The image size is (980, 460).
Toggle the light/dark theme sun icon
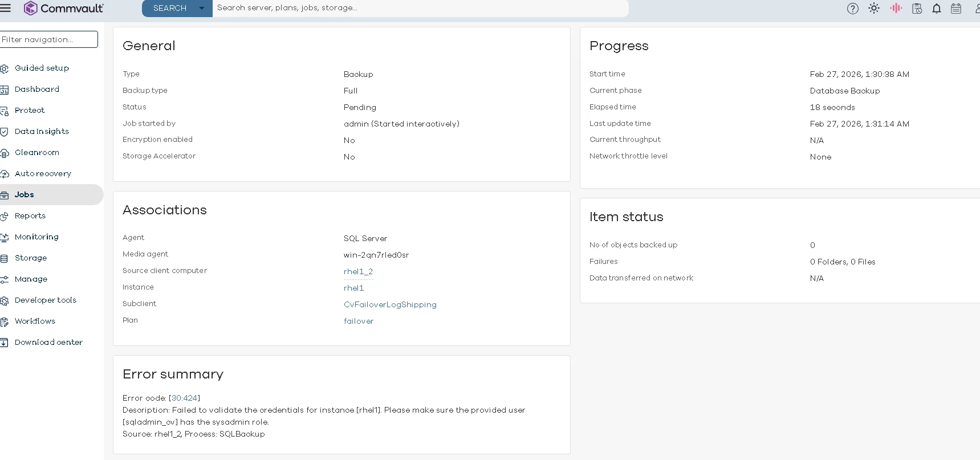click(874, 9)
